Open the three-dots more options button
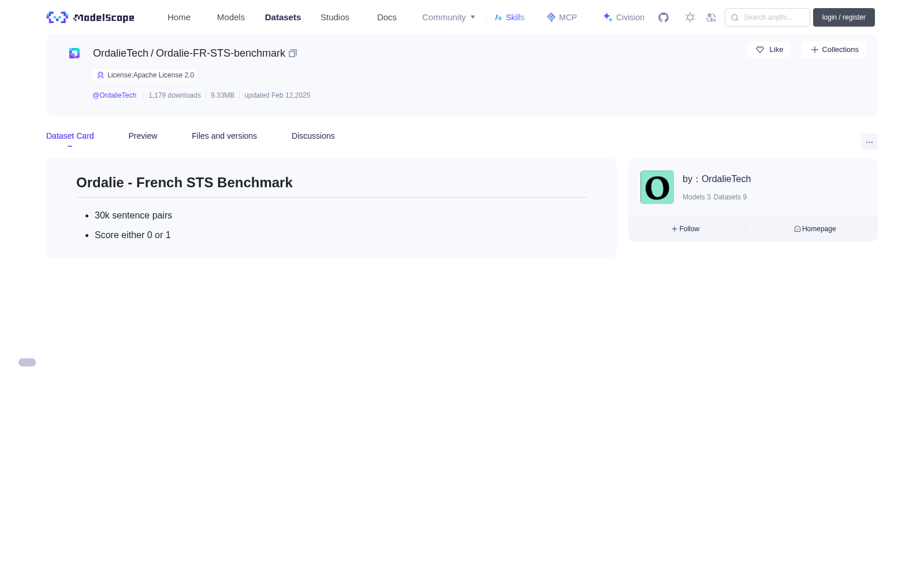The image size is (924, 578). pyautogui.click(x=869, y=142)
